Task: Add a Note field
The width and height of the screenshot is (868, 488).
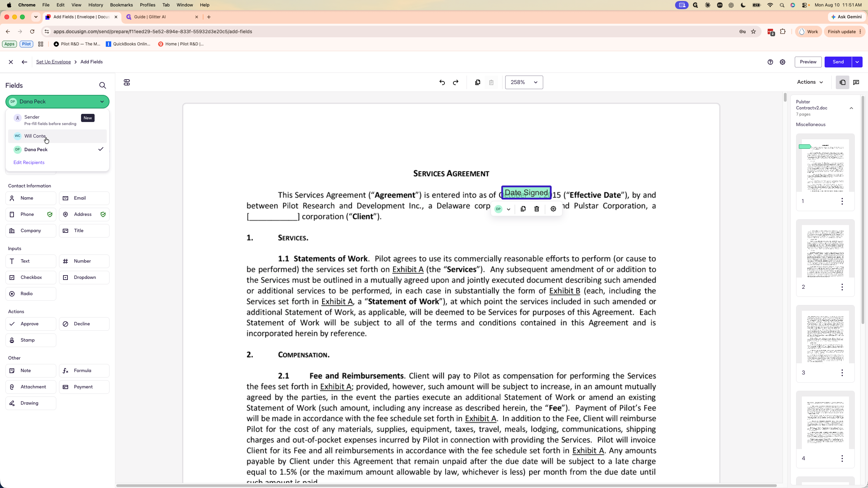Action: (31, 371)
